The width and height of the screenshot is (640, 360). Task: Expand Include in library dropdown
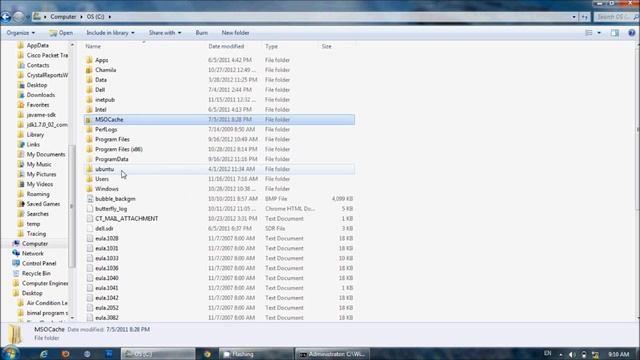[110, 33]
